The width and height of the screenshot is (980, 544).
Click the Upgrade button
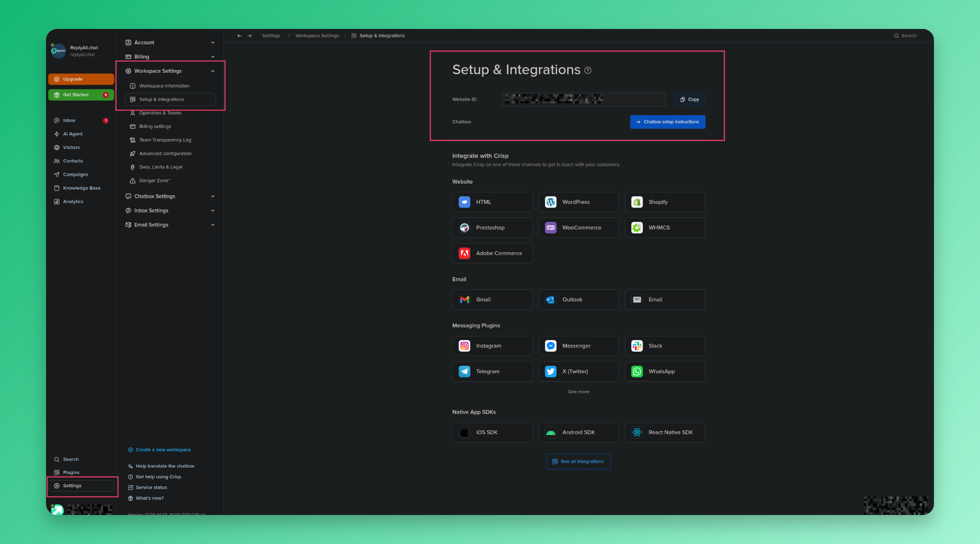pos(81,79)
